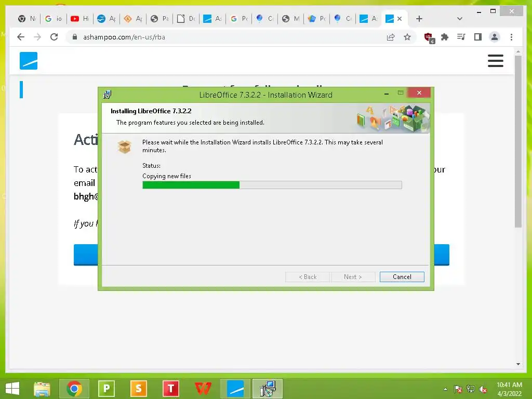Screen dimensions: 532x399
Task: Open File Explorer from the taskbar
Action: point(42,389)
